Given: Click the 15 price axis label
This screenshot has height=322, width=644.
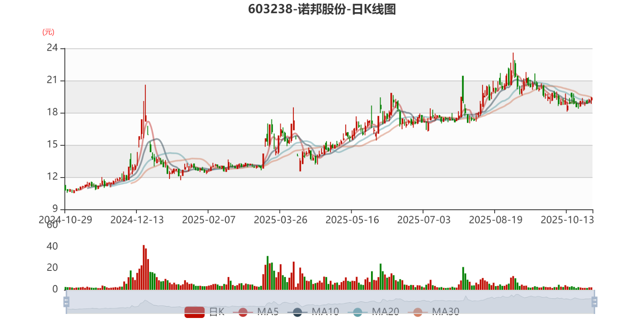Looking at the screenshot, I should [x=52, y=144].
